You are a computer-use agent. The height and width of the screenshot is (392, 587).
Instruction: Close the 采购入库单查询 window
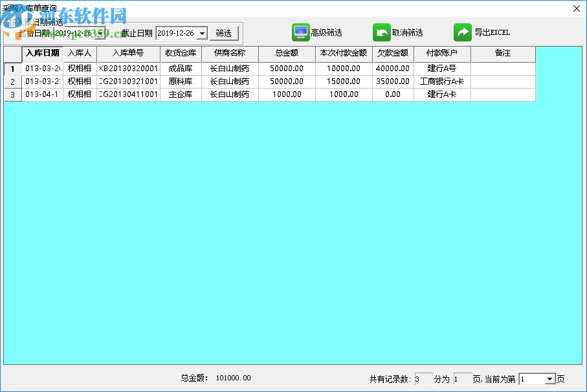click(577, 8)
